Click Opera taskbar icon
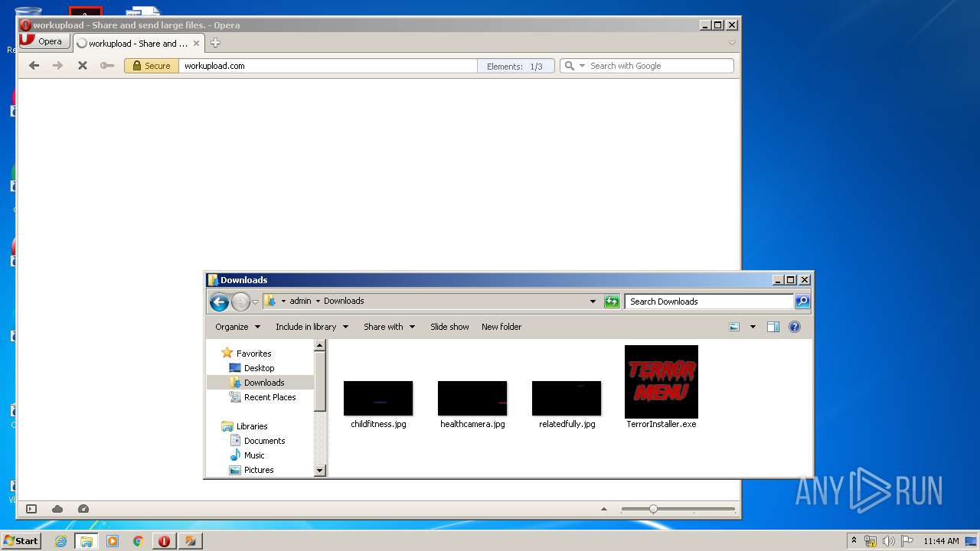Viewport: 980px width, 551px height. click(164, 541)
